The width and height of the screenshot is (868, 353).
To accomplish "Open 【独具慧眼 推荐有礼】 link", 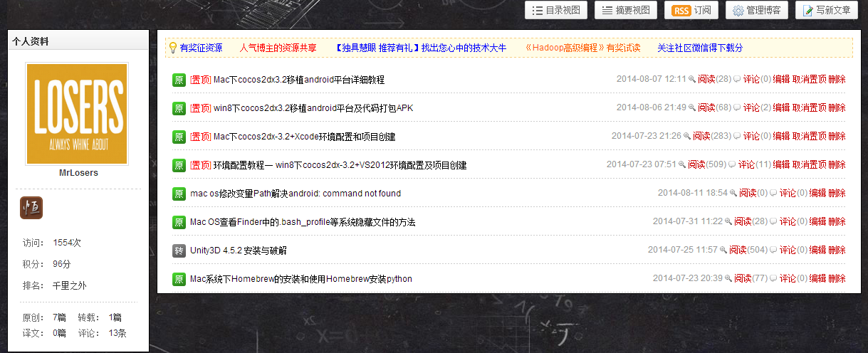I will (421, 48).
